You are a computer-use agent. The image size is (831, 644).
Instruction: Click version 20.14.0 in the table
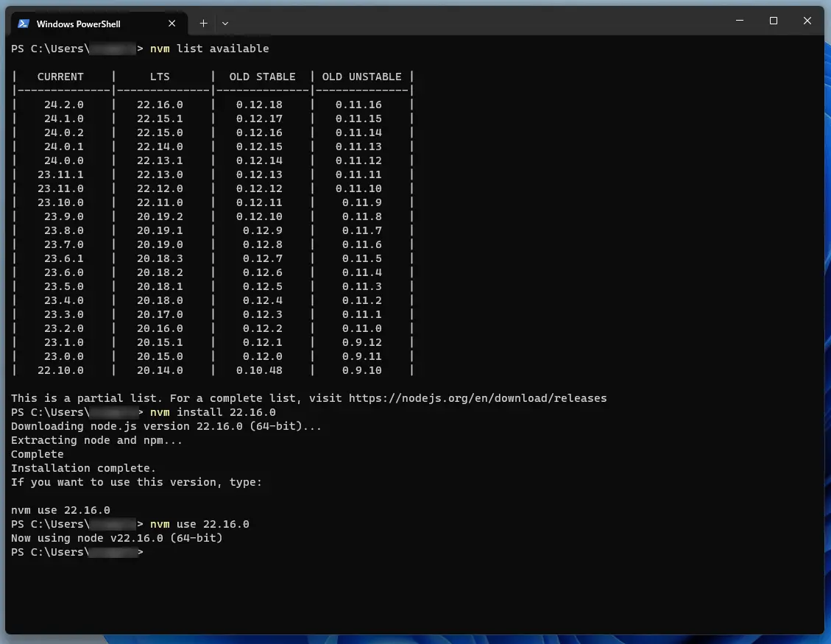coord(160,370)
